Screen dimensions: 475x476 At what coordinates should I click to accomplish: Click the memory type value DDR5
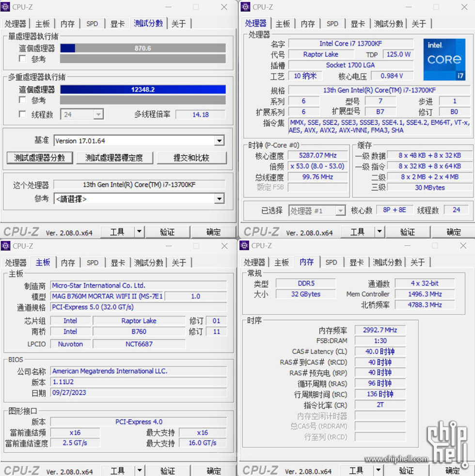306,283
